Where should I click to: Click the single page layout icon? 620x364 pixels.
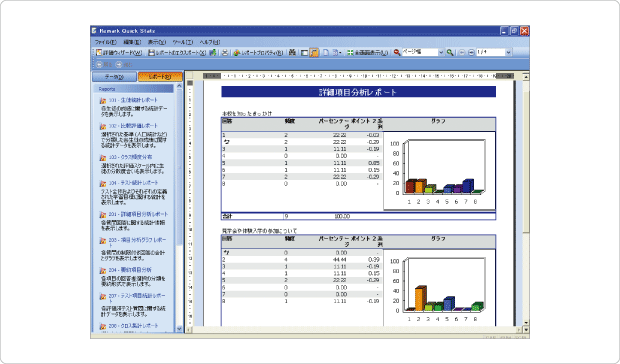pos(326,53)
